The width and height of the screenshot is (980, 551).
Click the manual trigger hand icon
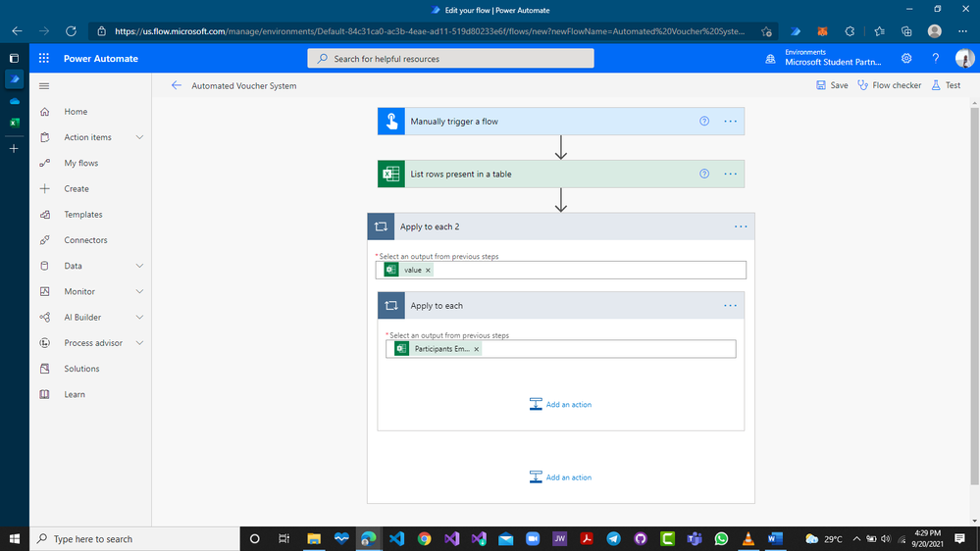[391, 122]
